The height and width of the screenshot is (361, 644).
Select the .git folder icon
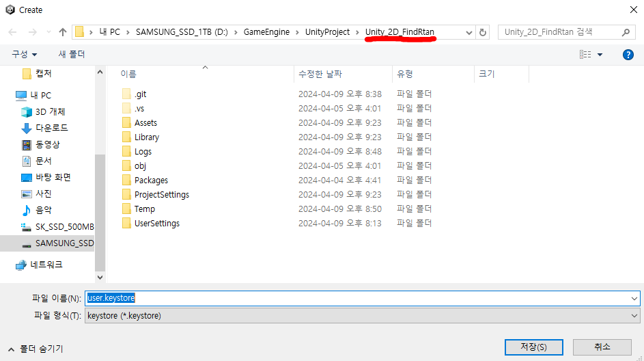coord(126,94)
